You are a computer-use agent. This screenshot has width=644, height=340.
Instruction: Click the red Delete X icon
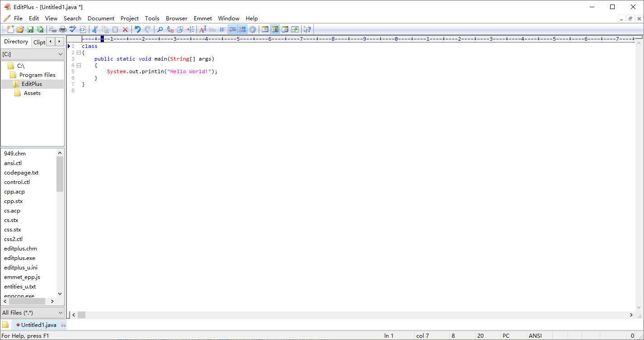point(125,29)
